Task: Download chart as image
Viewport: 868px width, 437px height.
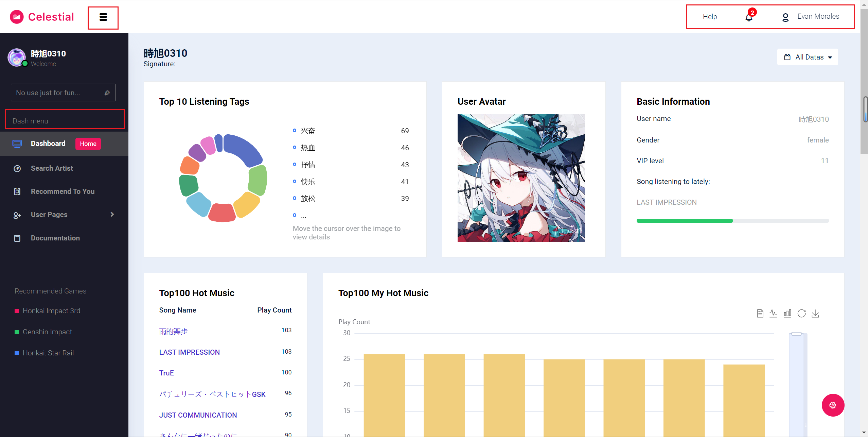Action: pos(815,313)
